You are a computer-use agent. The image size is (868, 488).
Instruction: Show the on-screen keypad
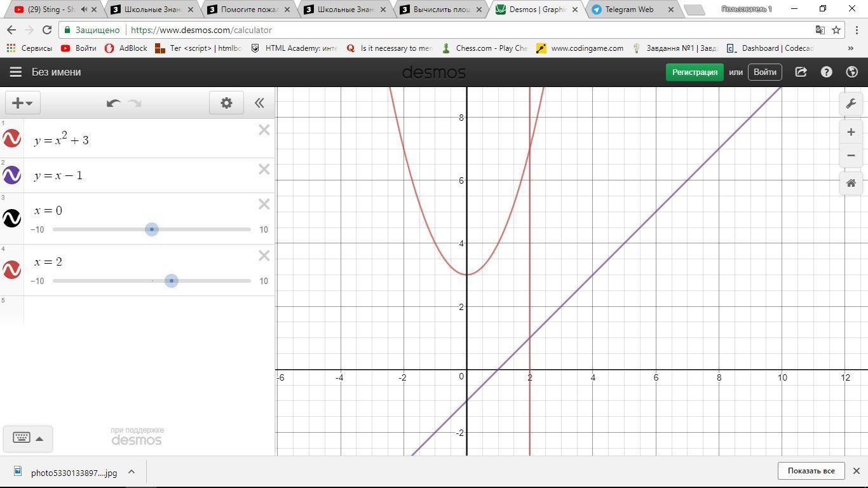coord(28,438)
